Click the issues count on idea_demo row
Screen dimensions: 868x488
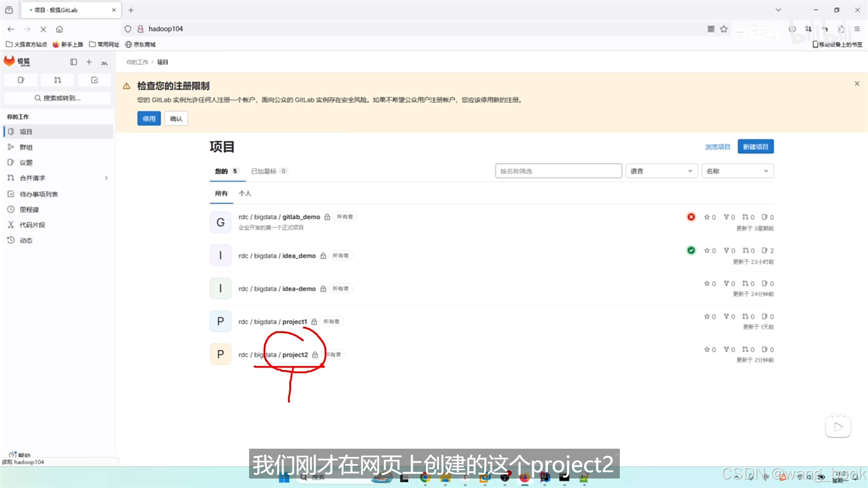pos(768,250)
